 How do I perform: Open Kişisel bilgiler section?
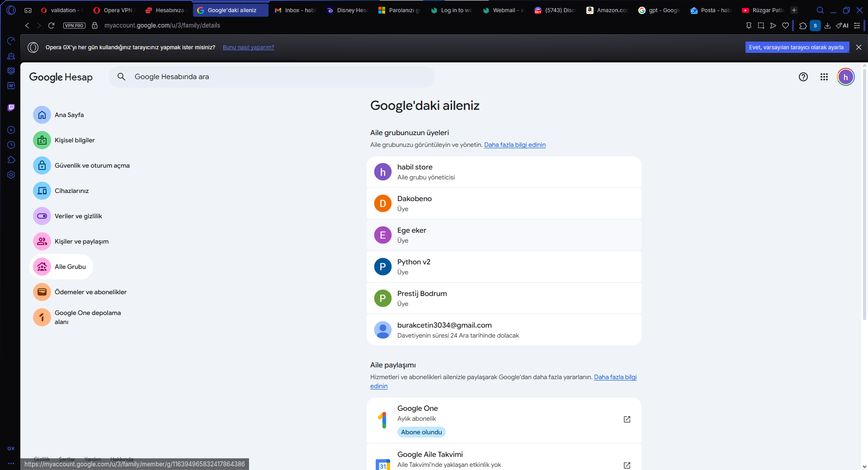(x=64, y=140)
